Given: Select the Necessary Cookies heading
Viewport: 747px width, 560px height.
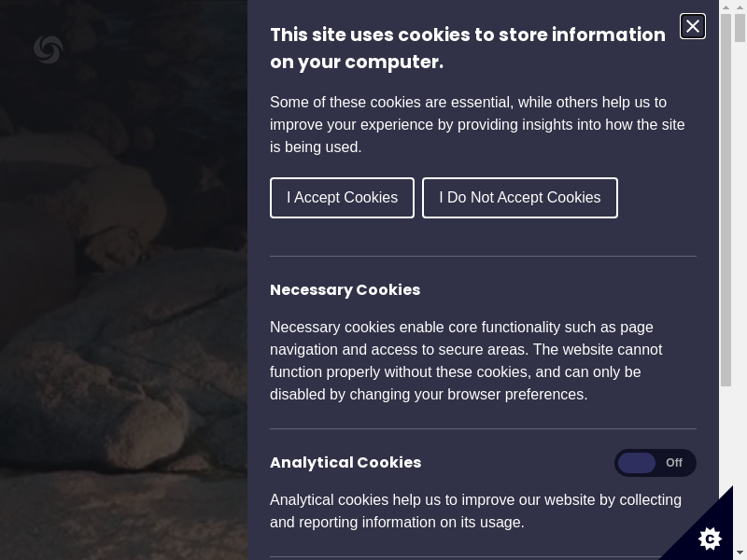Looking at the screenshot, I should click(345, 290).
